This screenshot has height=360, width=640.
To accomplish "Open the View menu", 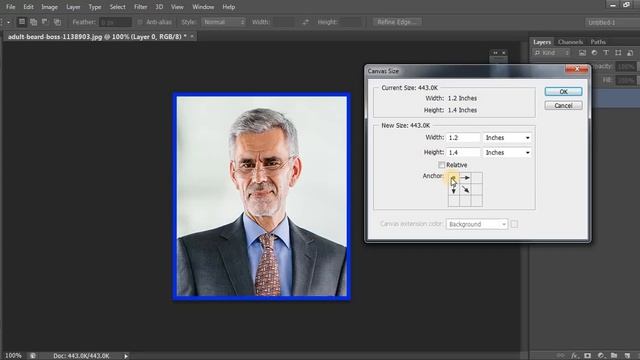I will pos(177,7).
